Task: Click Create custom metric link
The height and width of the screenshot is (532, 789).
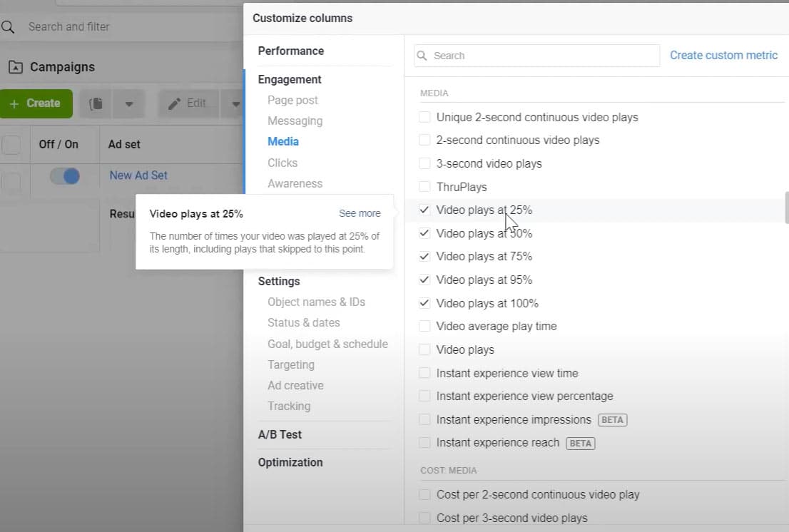Action: pos(723,55)
